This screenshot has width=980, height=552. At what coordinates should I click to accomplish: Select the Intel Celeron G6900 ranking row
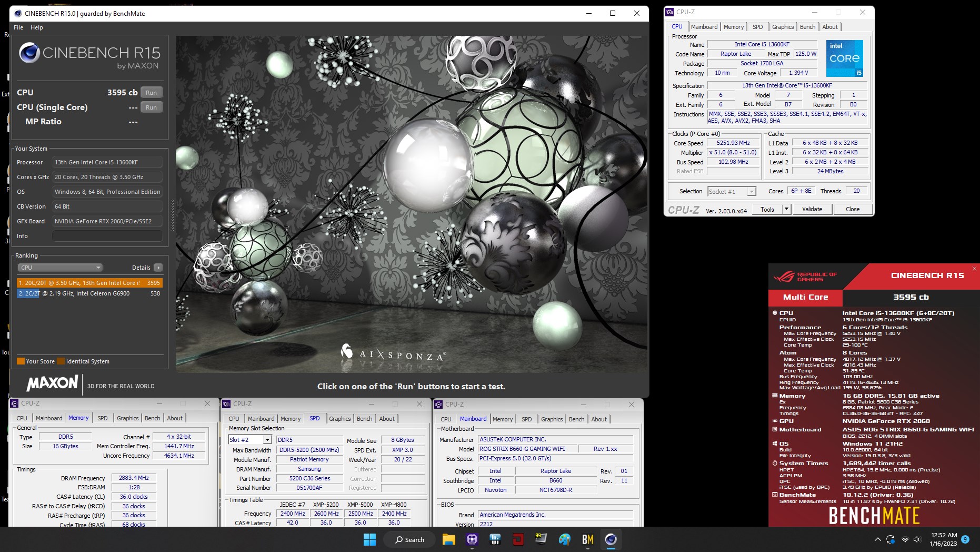89,293
